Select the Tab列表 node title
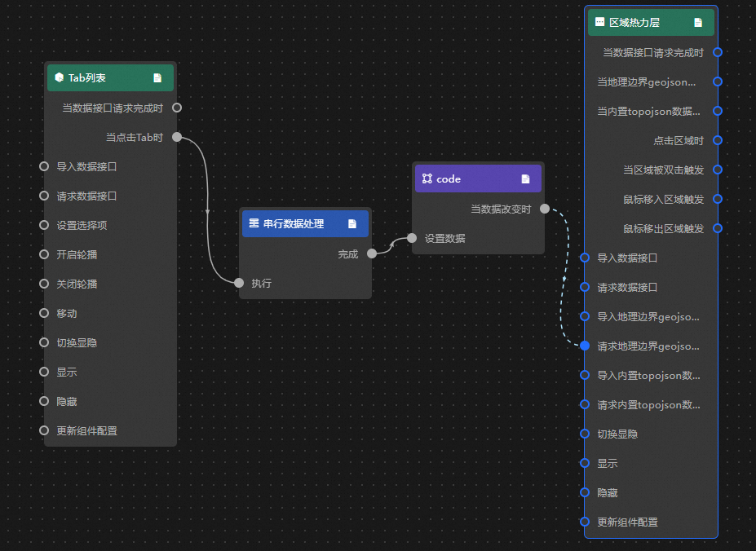 [86, 78]
